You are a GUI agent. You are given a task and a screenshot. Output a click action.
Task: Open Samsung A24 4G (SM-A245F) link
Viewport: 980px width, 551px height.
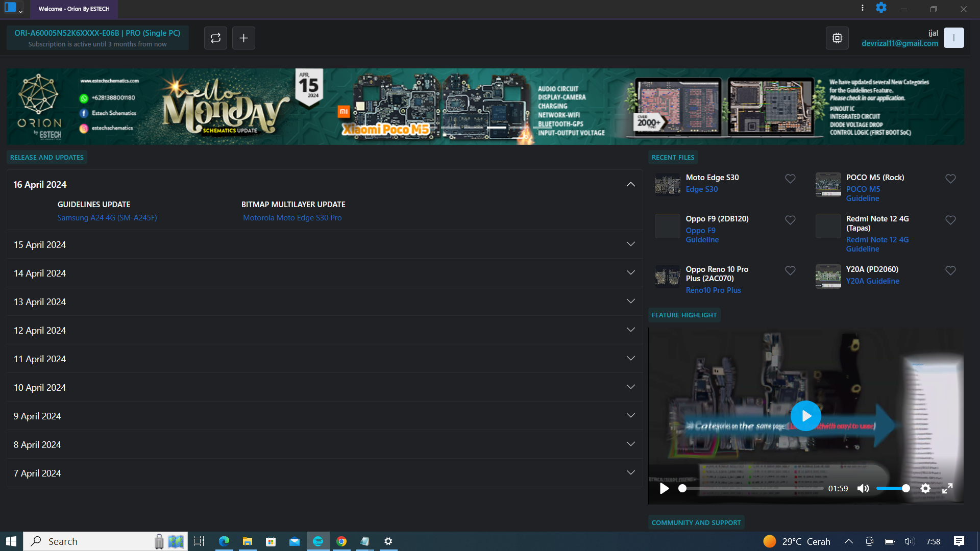point(107,218)
